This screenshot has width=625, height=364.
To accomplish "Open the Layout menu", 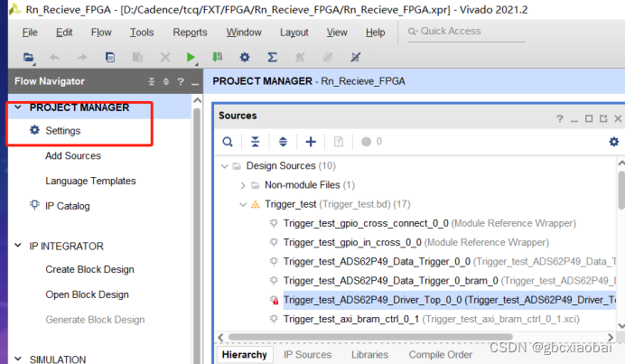I will pyautogui.click(x=294, y=33).
